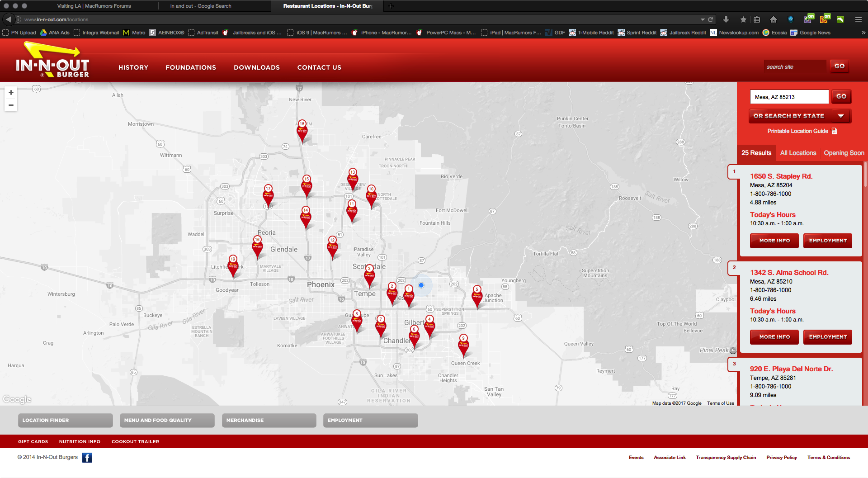Viewport: 868px width, 478px height.
Task: Open the browser downloads arrow icon
Action: tap(726, 19)
